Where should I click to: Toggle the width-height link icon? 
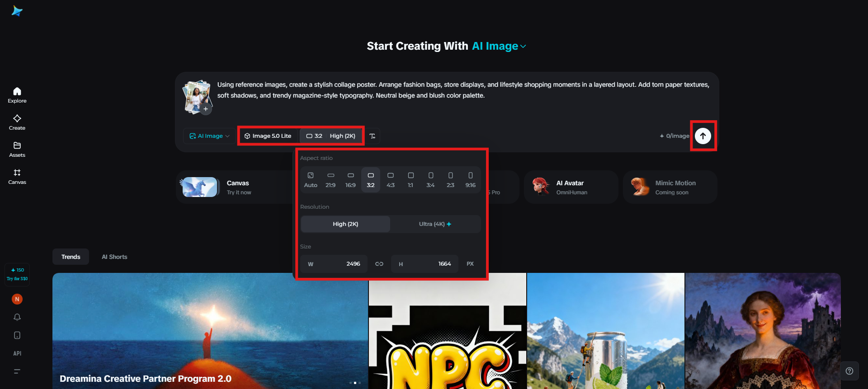[379, 264]
